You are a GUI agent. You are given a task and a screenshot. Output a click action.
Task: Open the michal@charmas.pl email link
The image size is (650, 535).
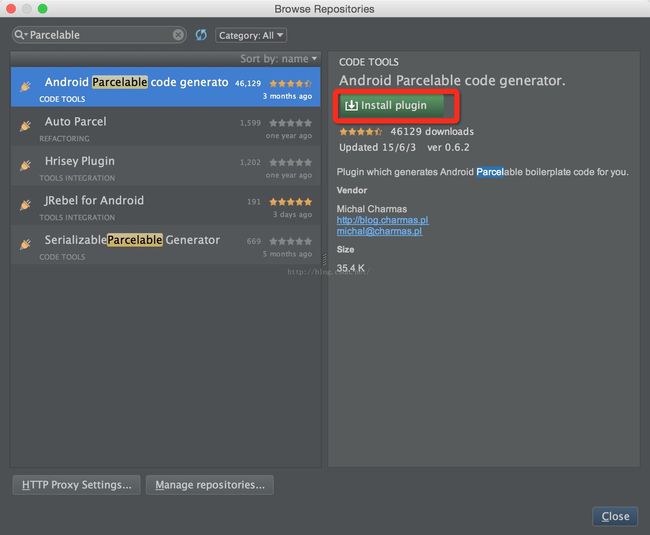pyautogui.click(x=379, y=231)
